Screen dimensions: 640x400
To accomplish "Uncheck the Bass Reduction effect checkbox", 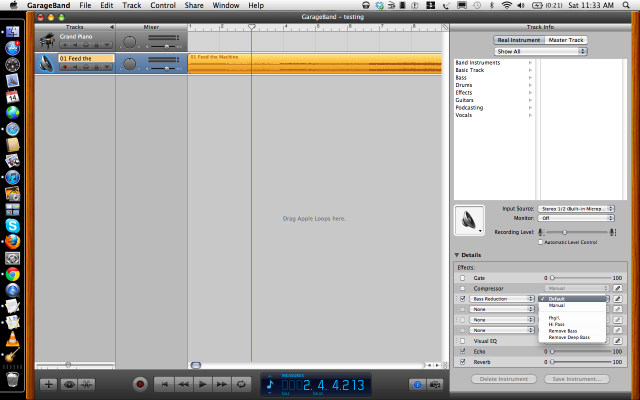I will point(462,299).
